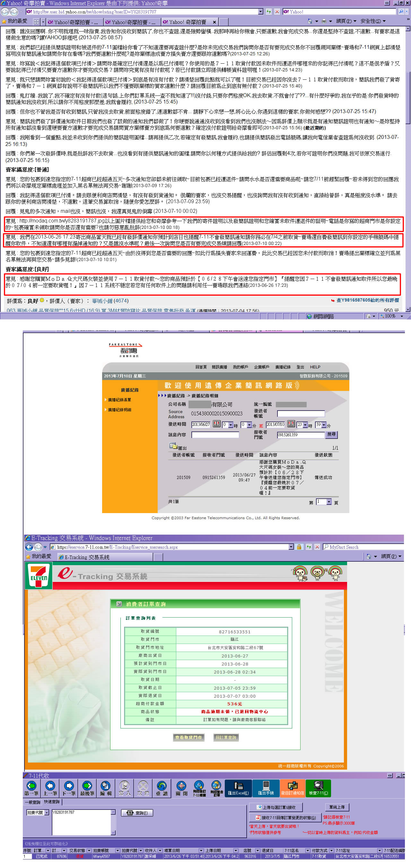Export orders using 匯出Excel icon

click(238, 788)
